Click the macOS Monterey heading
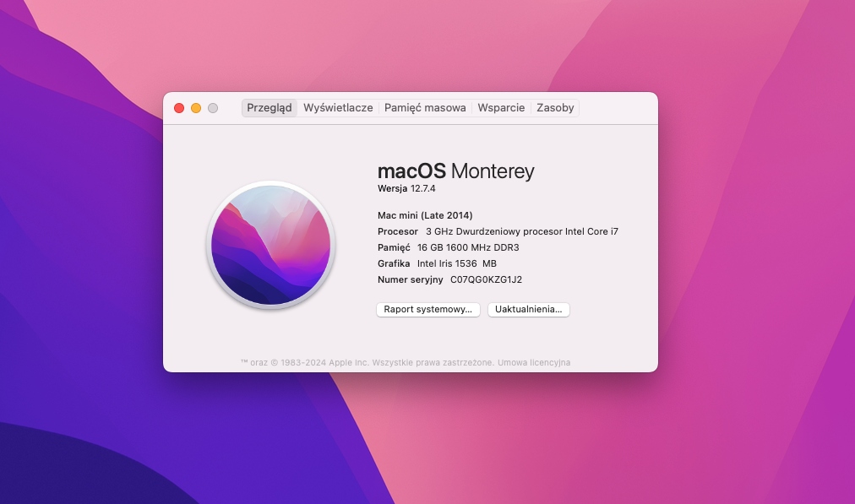The width and height of the screenshot is (855, 504). click(456, 171)
